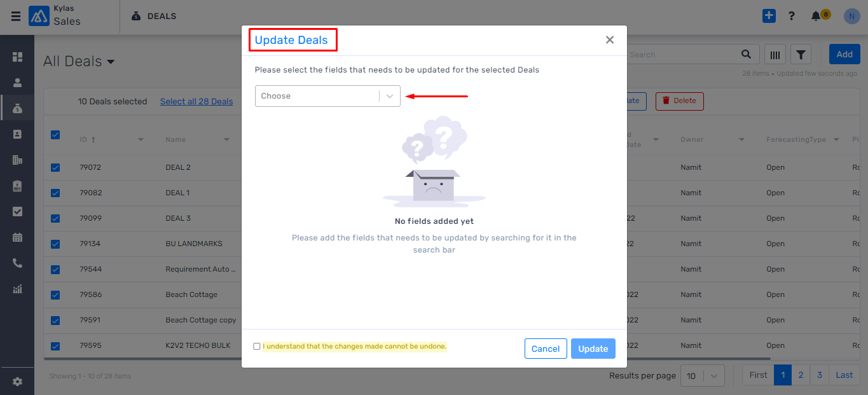Open the notifications bell icon

point(816,17)
